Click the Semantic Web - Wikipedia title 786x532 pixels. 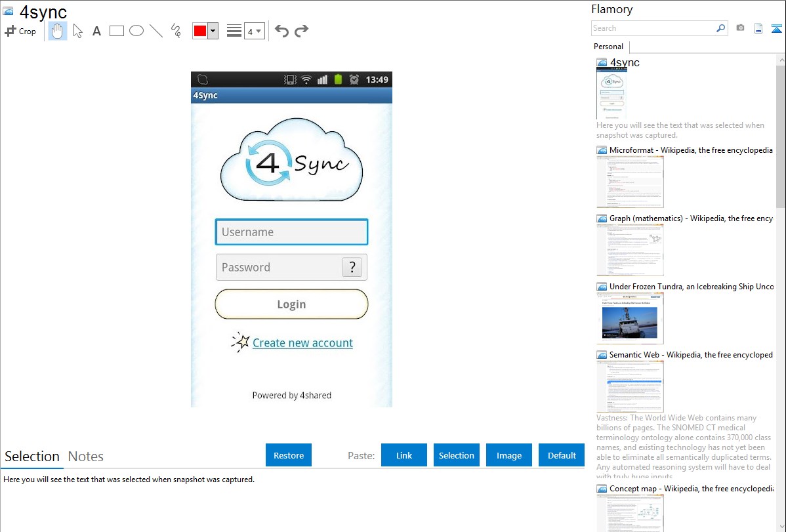691,354
